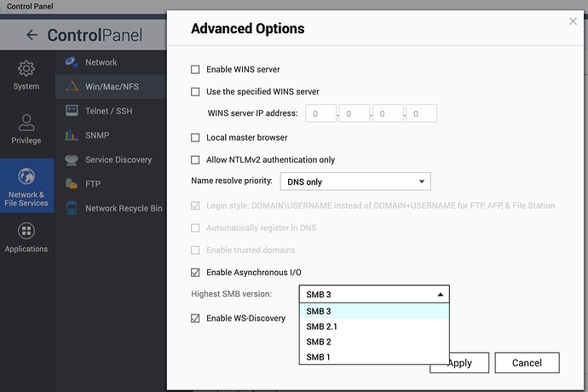Image resolution: width=588 pixels, height=392 pixels.
Task: Click the Cancel button
Action: [x=527, y=363]
